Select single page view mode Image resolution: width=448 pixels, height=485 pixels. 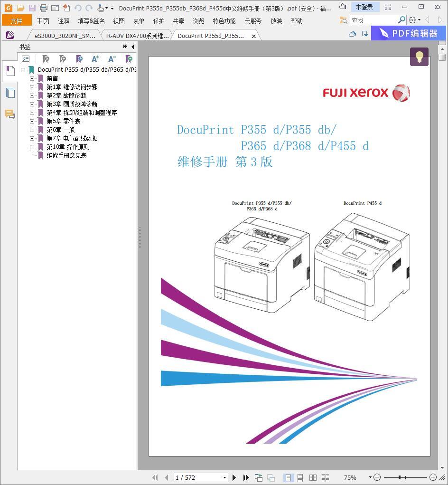pos(288,477)
